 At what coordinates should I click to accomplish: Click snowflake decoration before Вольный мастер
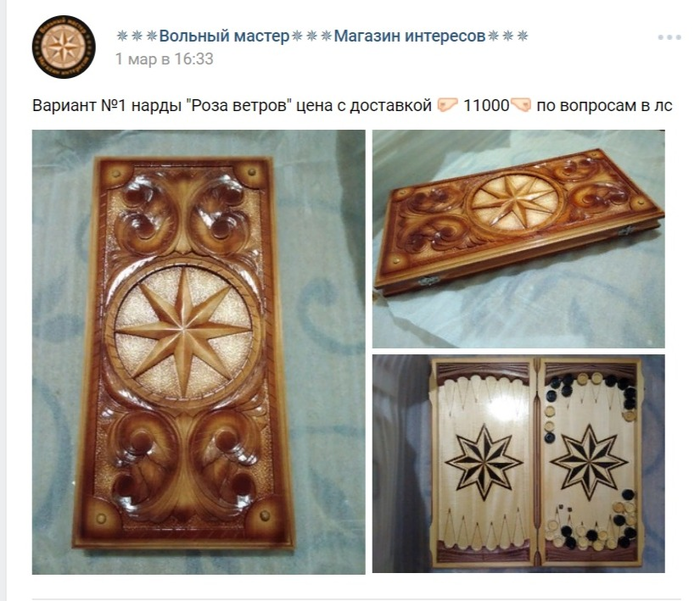pos(137,36)
